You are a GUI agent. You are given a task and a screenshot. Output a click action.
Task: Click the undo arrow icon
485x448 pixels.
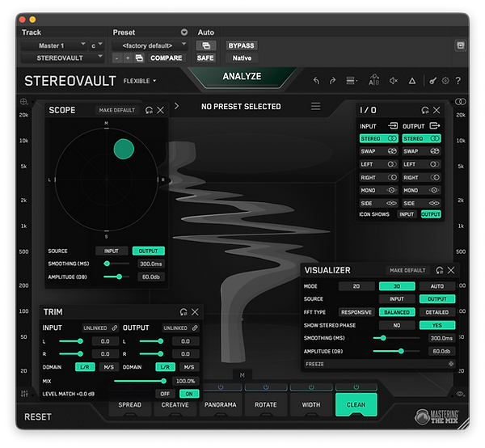click(316, 81)
